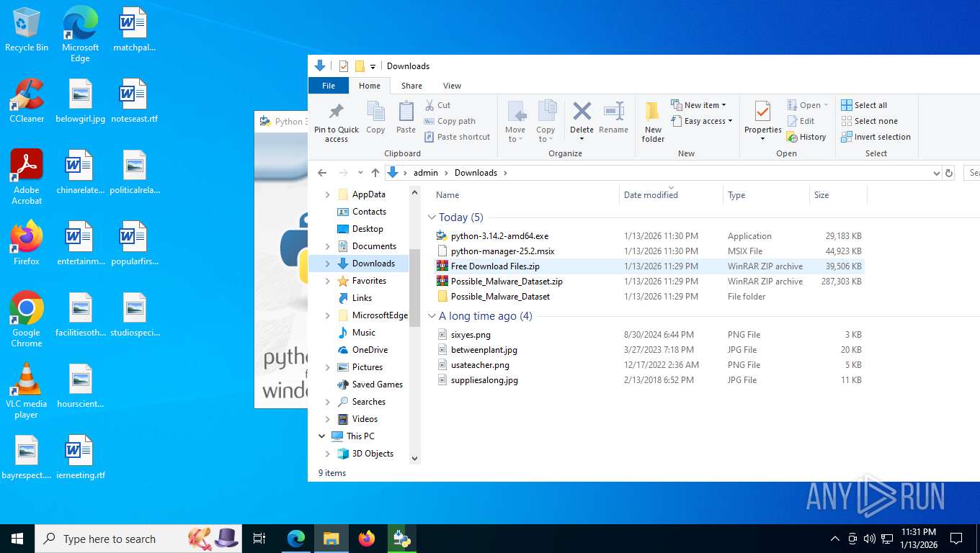Image resolution: width=980 pixels, height=553 pixels.
Task: Click the Pin to Quick access icon
Action: pos(337,112)
